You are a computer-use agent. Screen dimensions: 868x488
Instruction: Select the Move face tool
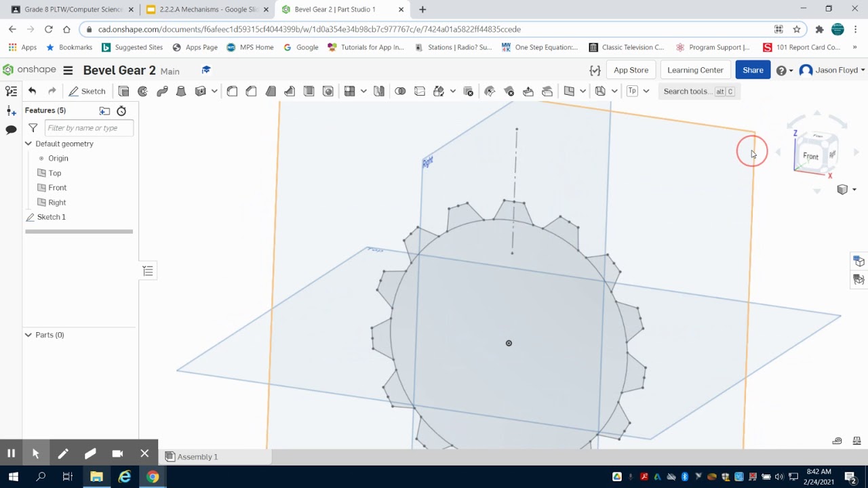point(528,91)
